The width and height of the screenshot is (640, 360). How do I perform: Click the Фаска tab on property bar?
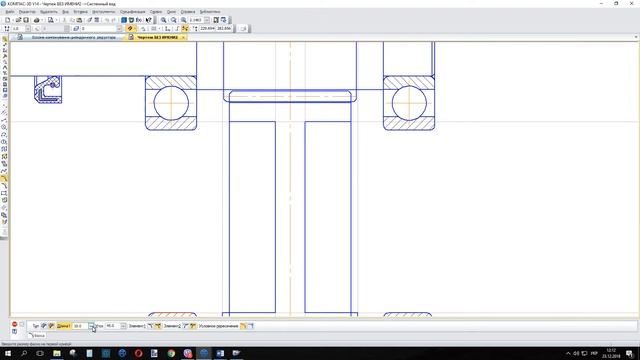click(x=38, y=336)
